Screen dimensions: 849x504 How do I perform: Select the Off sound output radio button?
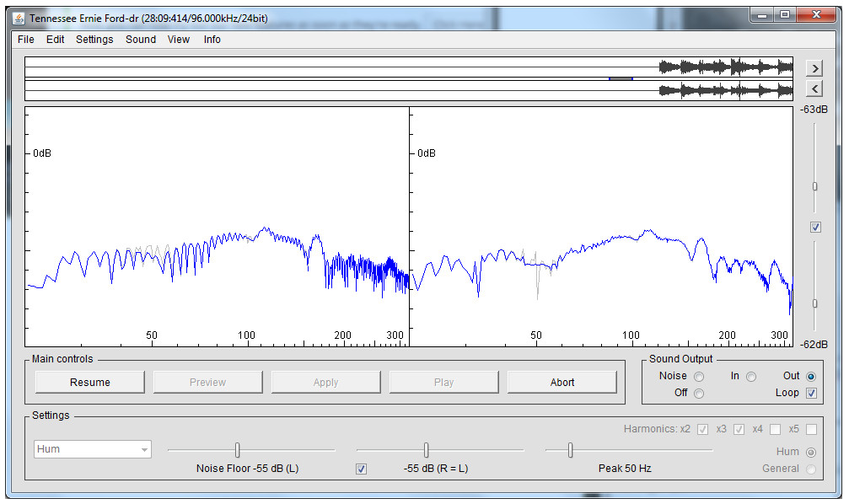click(699, 394)
